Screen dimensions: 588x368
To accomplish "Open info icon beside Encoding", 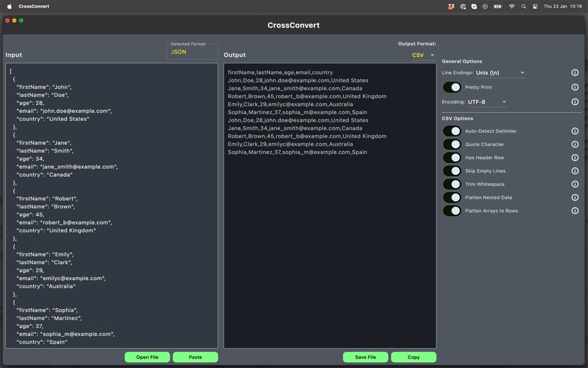I will click(574, 102).
